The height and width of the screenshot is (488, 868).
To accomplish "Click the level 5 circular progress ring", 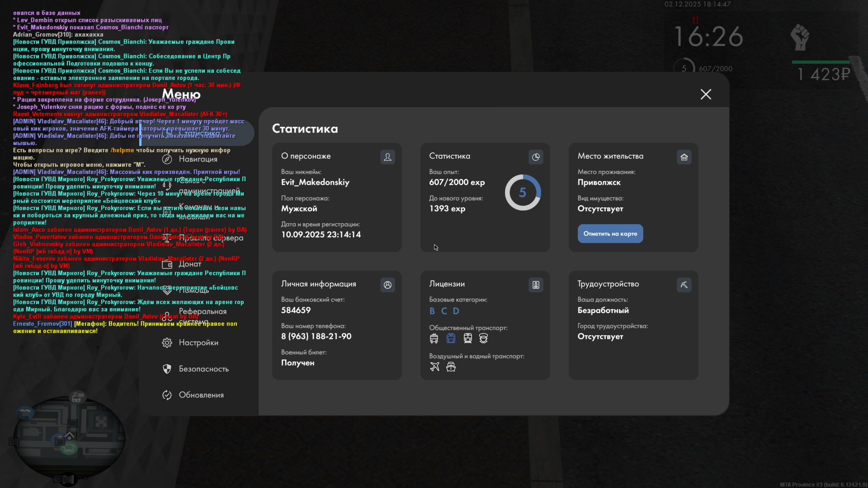I will pyautogui.click(x=523, y=192).
